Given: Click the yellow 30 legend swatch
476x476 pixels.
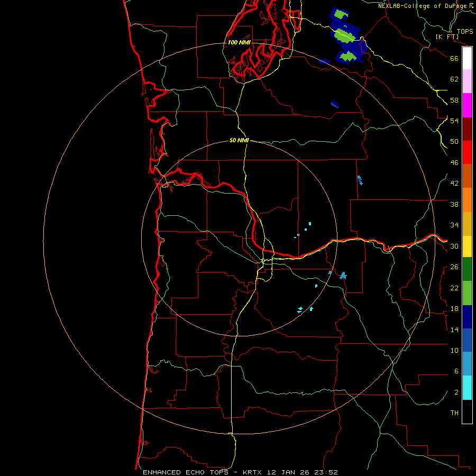Looking at the screenshot, I should [x=467, y=246].
